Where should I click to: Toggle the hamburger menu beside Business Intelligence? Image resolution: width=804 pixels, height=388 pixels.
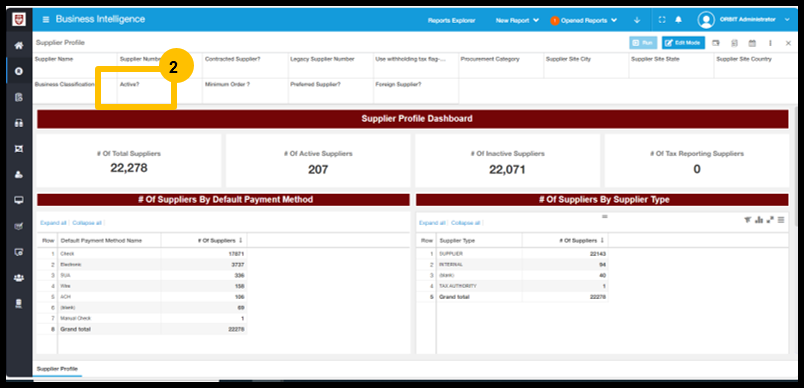pyautogui.click(x=46, y=19)
